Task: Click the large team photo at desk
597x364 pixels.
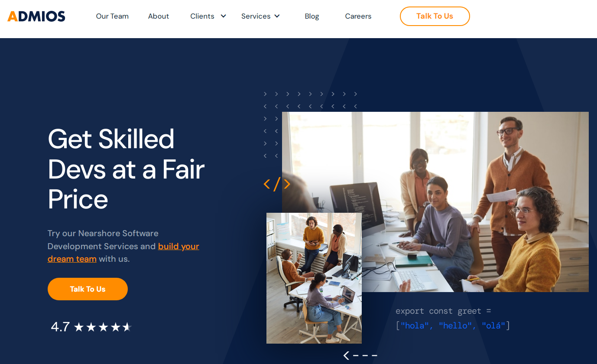Action: [x=435, y=202]
